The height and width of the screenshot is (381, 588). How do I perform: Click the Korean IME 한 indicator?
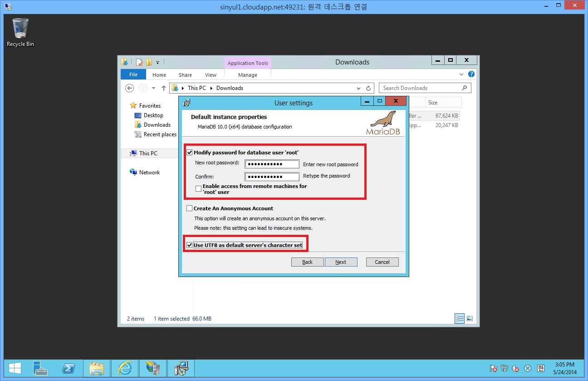tap(540, 368)
